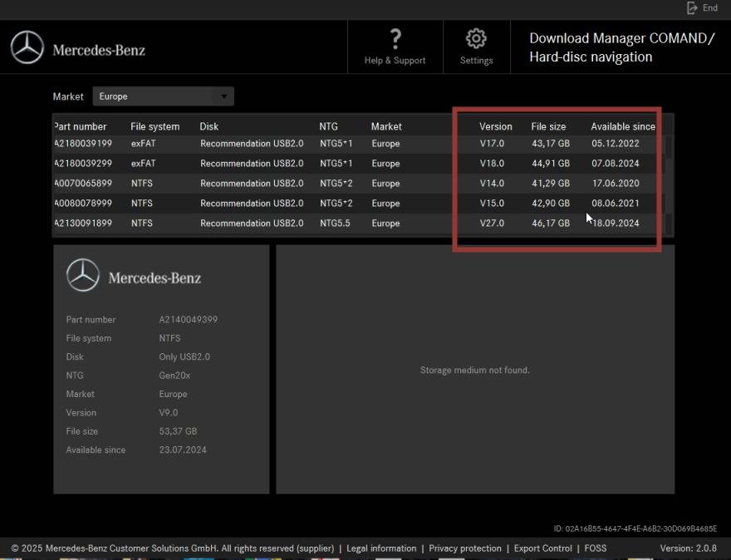The height and width of the screenshot is (560, 731).
Task: Click Only USB2.0 disk value
Action: tap(184, 356)
